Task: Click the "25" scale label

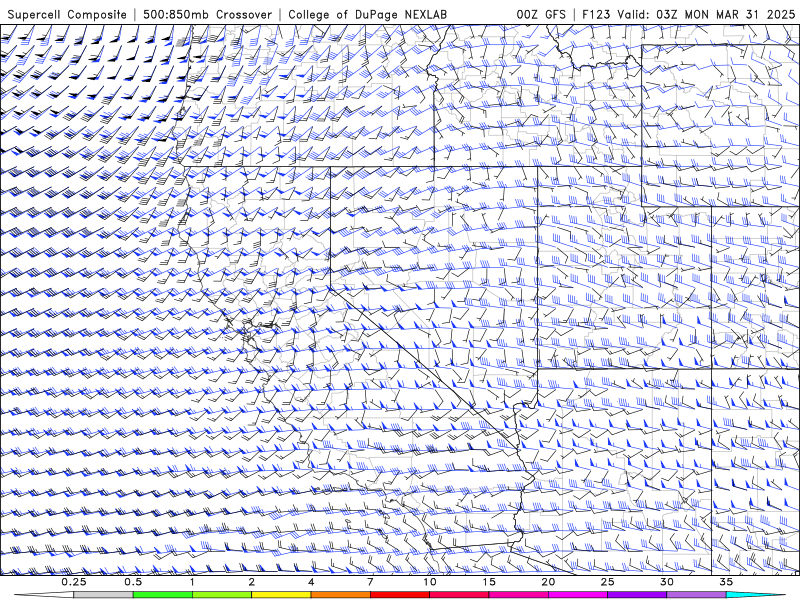Action: coord(607,582)
